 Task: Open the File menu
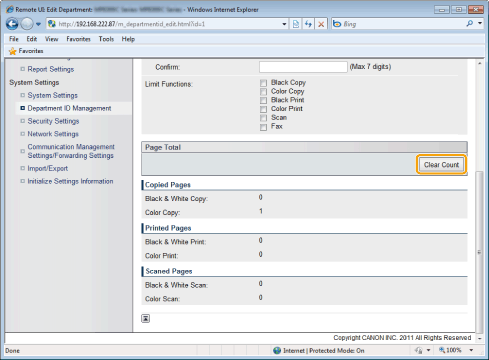click(14, 39)
